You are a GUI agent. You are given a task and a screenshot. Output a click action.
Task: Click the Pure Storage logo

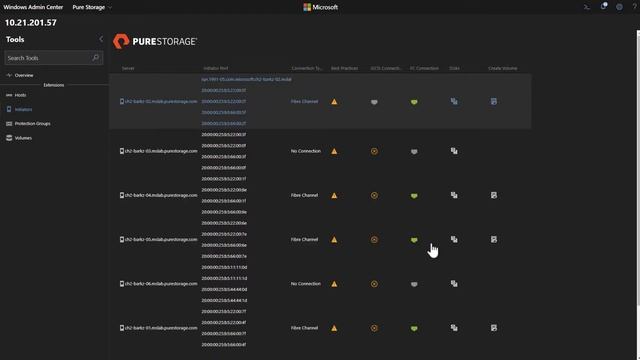(x=155, y=41)
